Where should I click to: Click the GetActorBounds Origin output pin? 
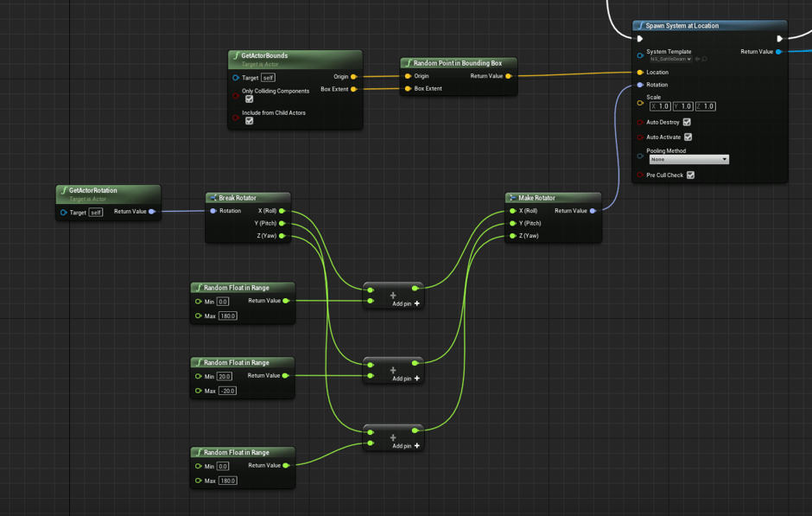coord(354,77)
